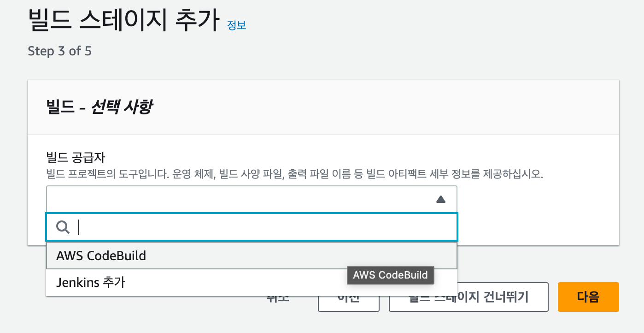Select the AWS CodeBuild option
The height and width of the screenshot is (333, 644).
point(252,256)
